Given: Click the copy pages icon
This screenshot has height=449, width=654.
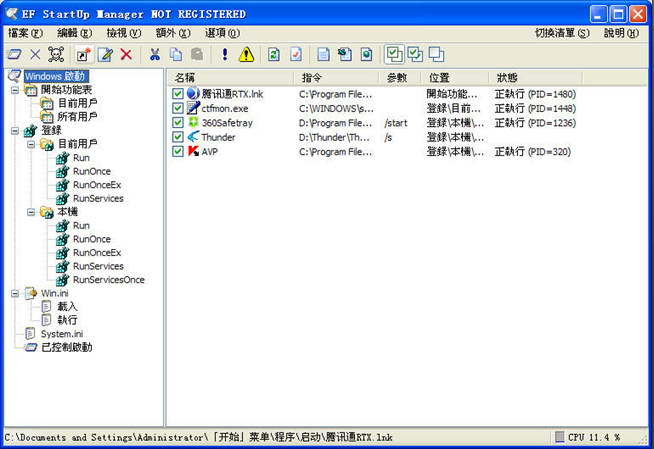Looking at the screenshot, I should (x=176, y=54).
